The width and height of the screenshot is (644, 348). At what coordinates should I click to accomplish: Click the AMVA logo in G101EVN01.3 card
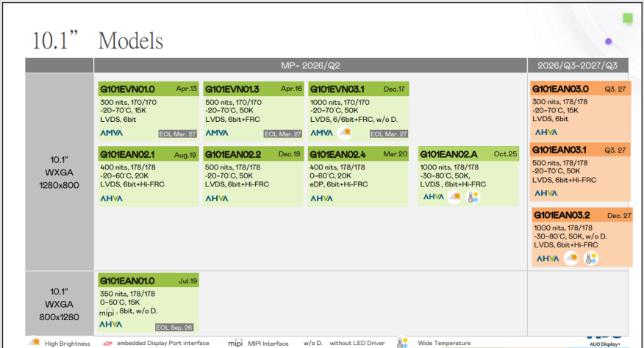(216, 133)
